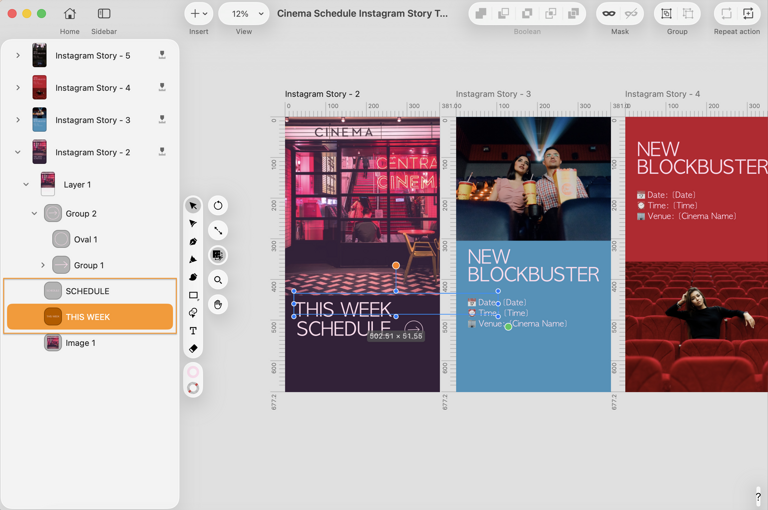The image size is (768, 510).
Task: Click the NEW BLOCKBUSTER text on blue artboard
Action: coord(533,266)
